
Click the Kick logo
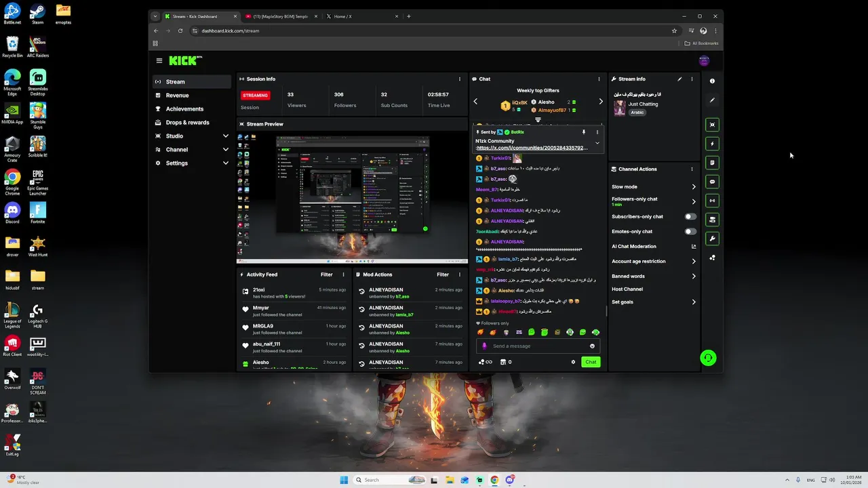185,60
